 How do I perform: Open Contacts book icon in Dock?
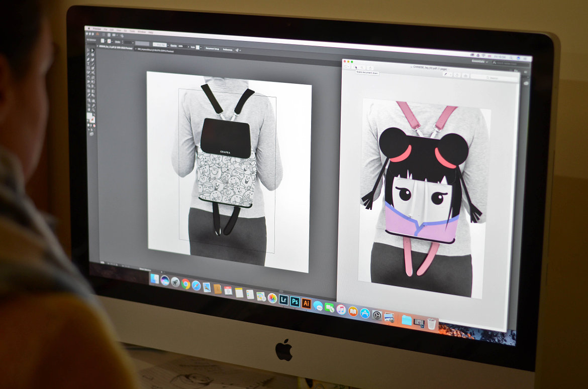click(x=218, y=289)
